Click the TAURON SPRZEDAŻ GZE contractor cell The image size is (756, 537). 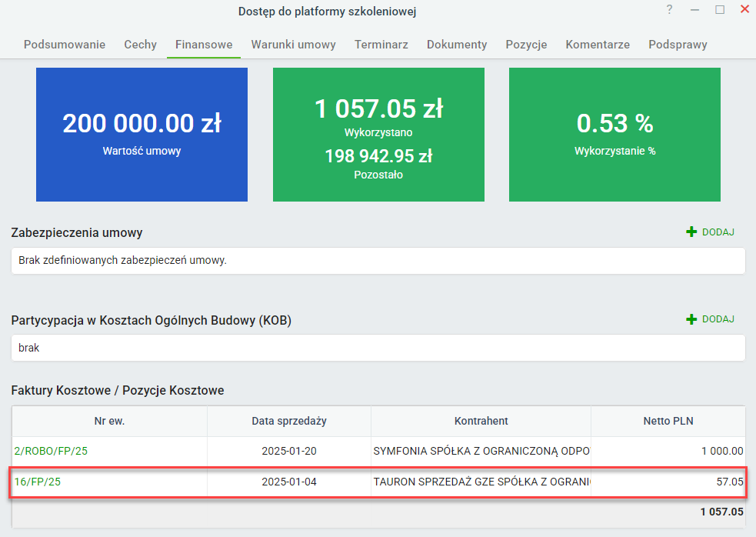[481, 482]
